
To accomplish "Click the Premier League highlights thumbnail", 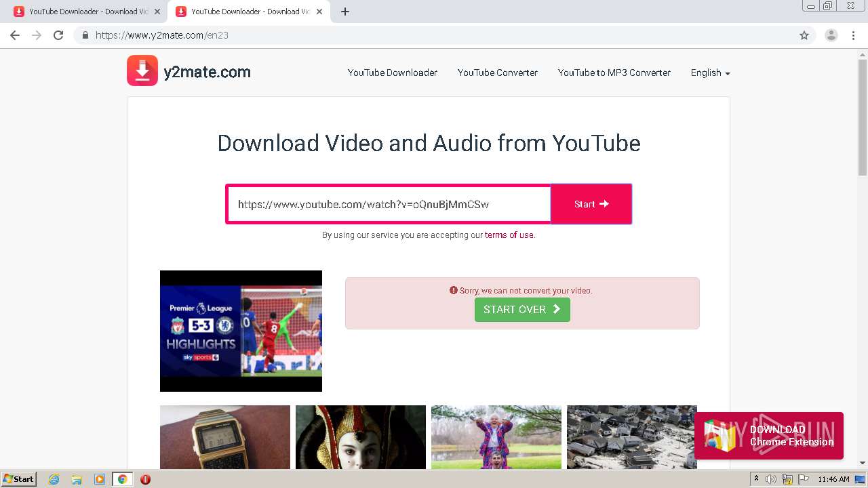I will click(241, 331).
